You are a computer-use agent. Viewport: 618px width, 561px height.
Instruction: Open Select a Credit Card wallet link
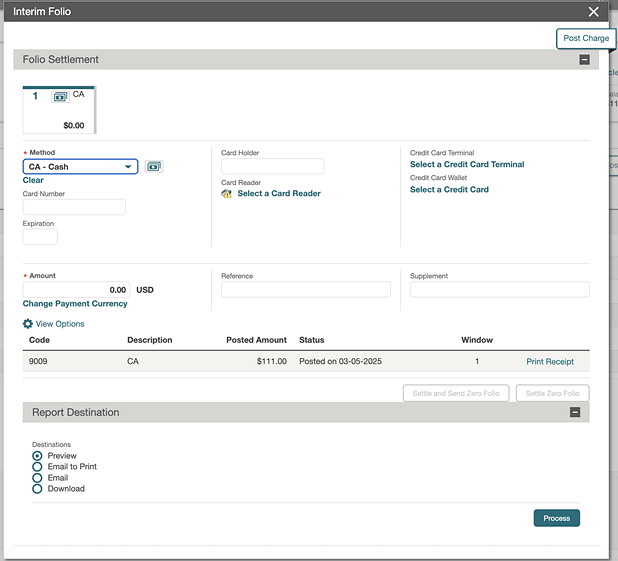(x=449, y=190)
